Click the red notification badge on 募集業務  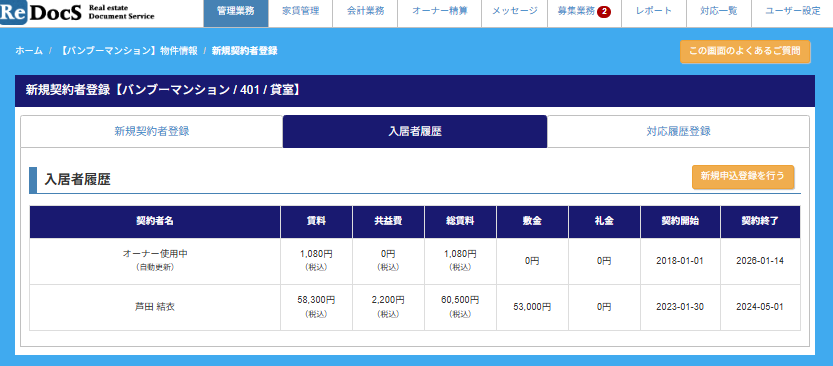[x=604, y=11]
